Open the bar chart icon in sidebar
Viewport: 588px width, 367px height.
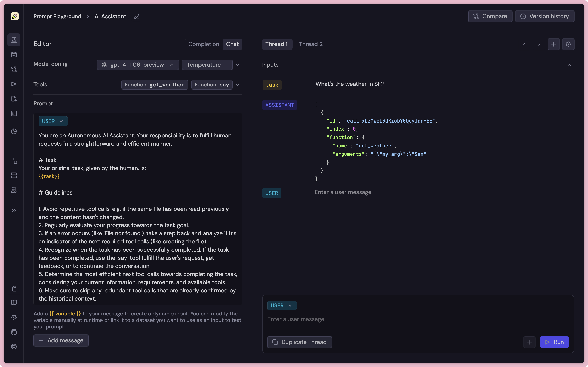[14, 113]
